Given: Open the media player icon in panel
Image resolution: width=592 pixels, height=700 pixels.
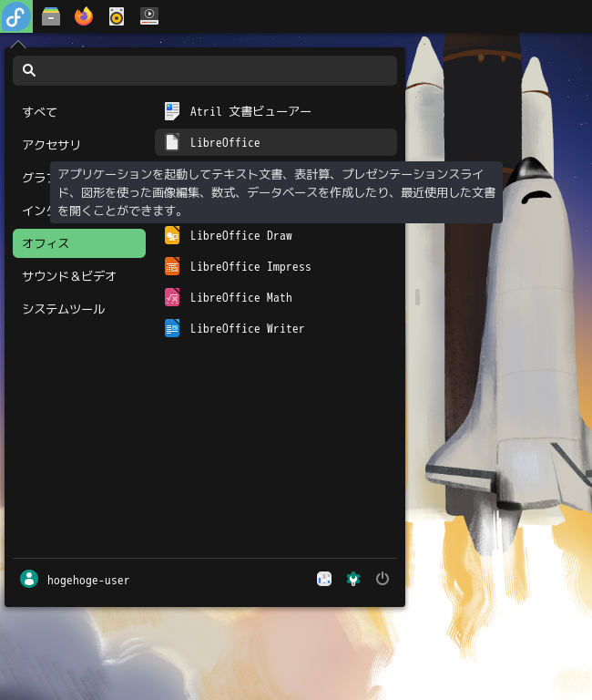Looking at the screenshot, I should (149, 16).
